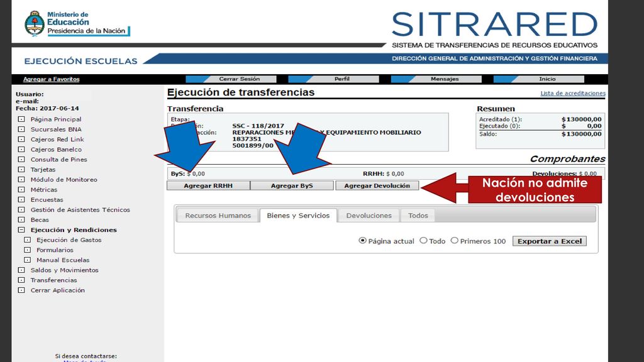The height and width of the screenshot is (362, 644).
Task: Click Exportar a Excel button
Action: 550,241
